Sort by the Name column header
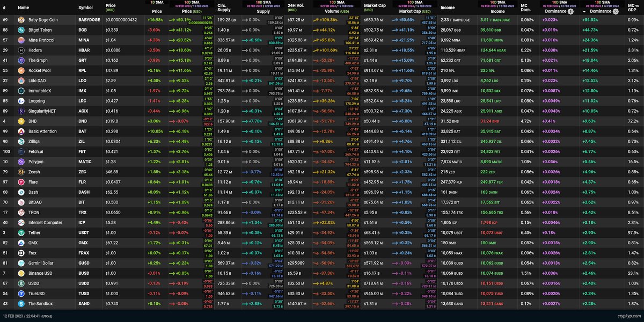 pyautogui.click(x=23, y=8)
